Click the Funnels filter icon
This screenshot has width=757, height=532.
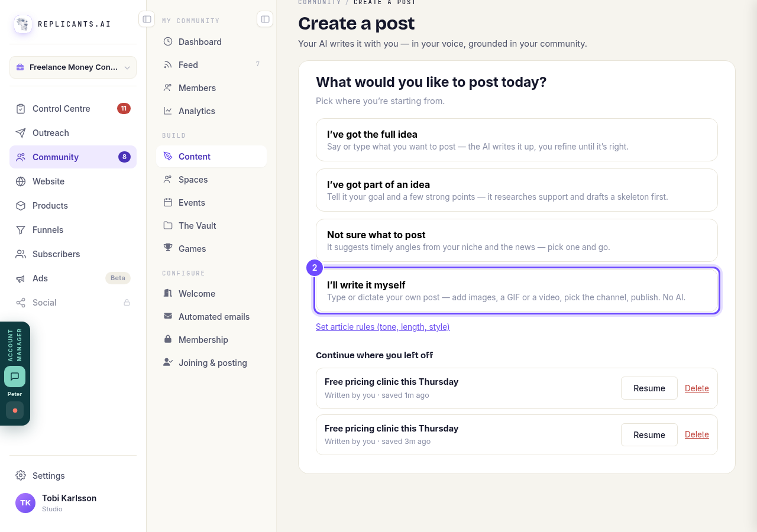coord(21,230)
